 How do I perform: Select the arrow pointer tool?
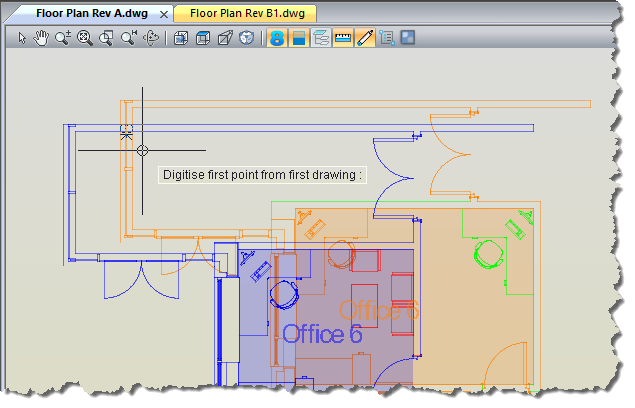tap(22, 38)
